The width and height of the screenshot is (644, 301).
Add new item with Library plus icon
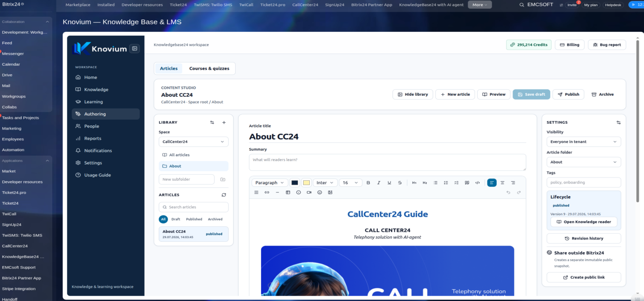(x=224, y=123)
